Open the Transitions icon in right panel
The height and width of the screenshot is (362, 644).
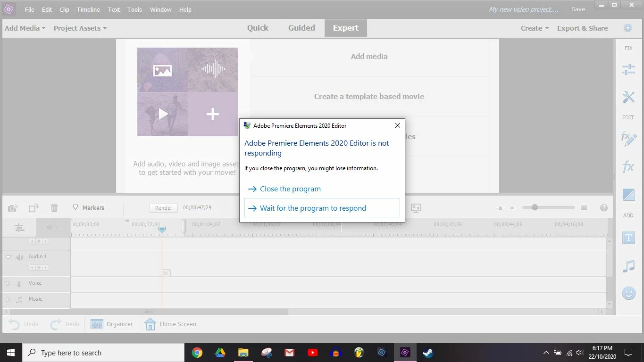click(x=628, y=194)
